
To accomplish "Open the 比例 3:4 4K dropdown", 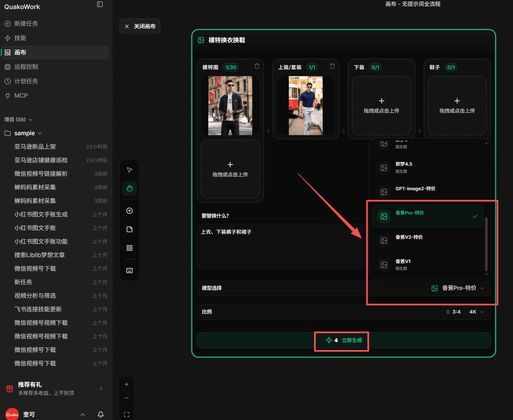I will 343,312.
